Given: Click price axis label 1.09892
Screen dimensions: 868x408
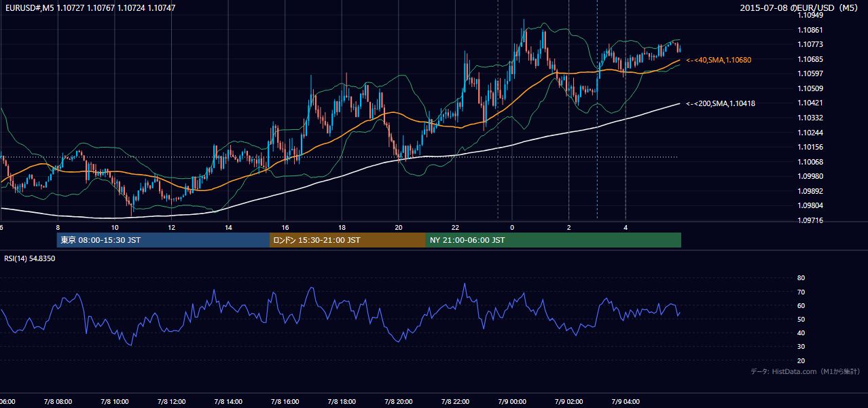Looking at the screenshot, I should [x=810, y=191].
